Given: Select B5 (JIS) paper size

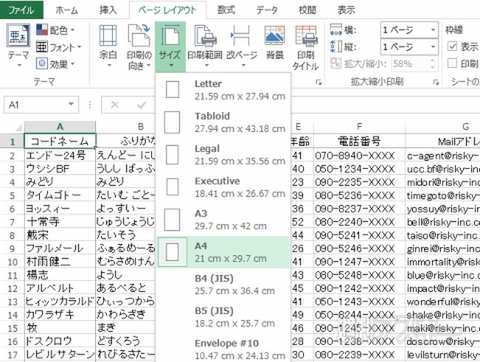Looking at the screenshot, I should tap(223, 317).
